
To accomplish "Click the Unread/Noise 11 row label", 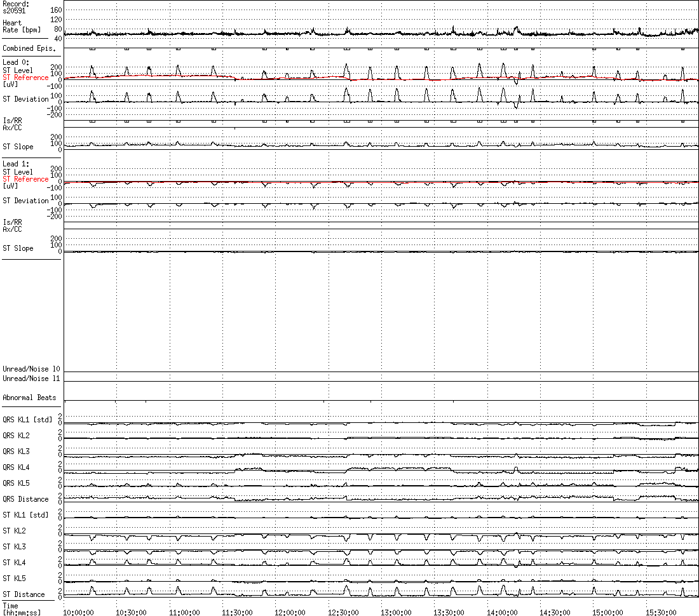I will pyautogui.click(x=31, y=378).
